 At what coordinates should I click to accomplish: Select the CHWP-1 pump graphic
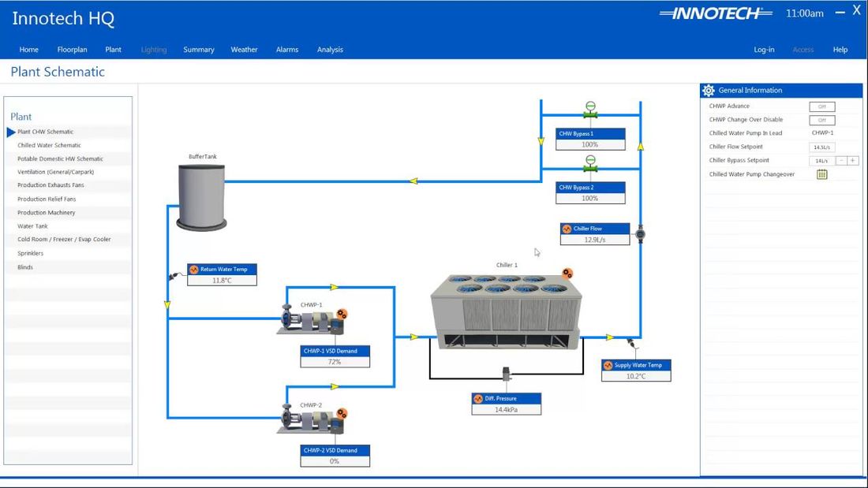click(310, 320)
